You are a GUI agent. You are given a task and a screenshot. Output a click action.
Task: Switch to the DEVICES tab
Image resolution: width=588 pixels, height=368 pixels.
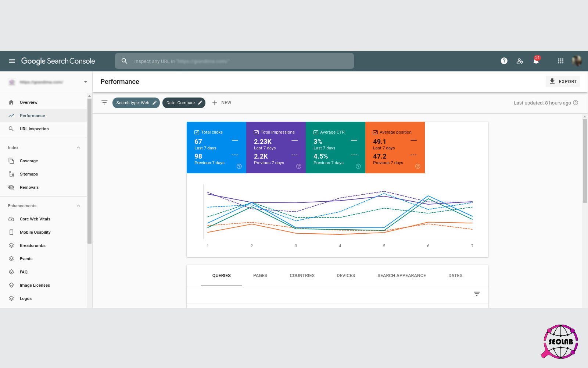click(x=346, y=276)
